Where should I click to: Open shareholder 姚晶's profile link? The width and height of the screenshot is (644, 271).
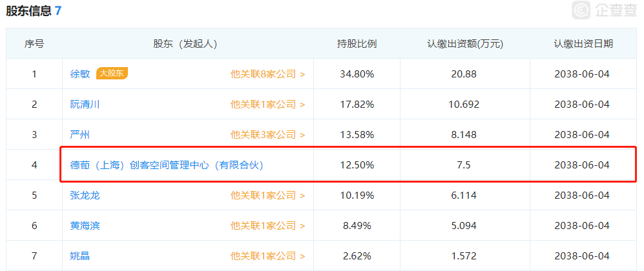[x=80, y=256]
